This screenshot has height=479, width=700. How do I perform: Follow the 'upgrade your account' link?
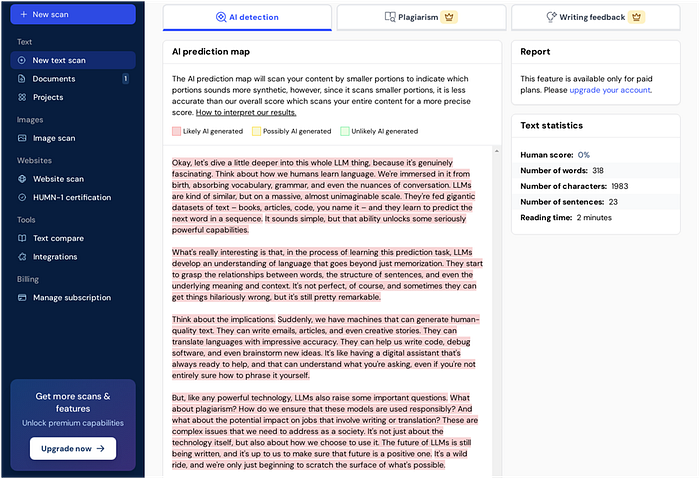click(610, 90)
